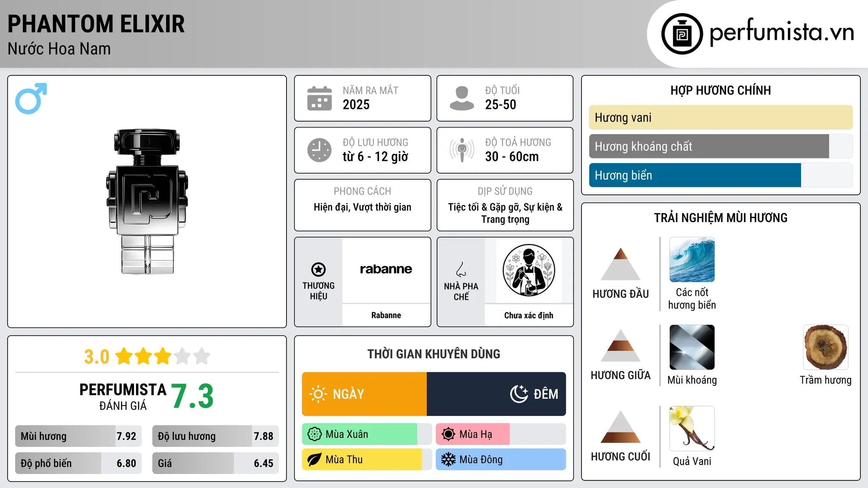Click the top notes pyramid icon
The height and width of the screenshot is (488, 868).
point(620,264)
